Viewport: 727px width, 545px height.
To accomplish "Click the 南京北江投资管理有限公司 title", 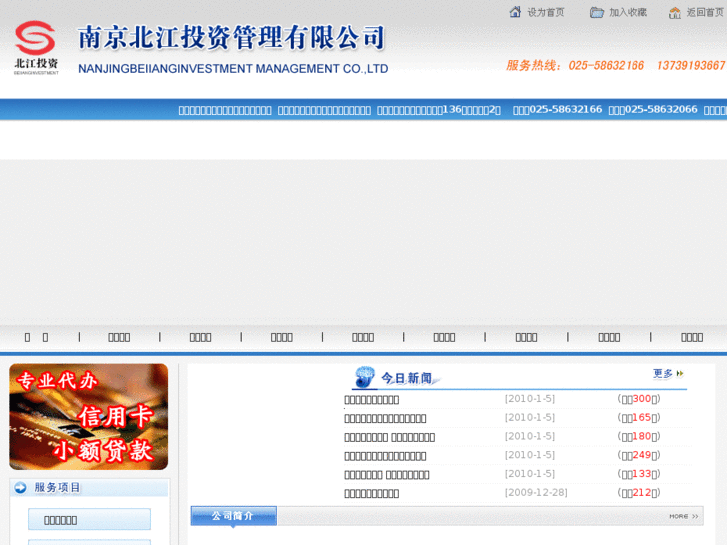I will [231, 37].
